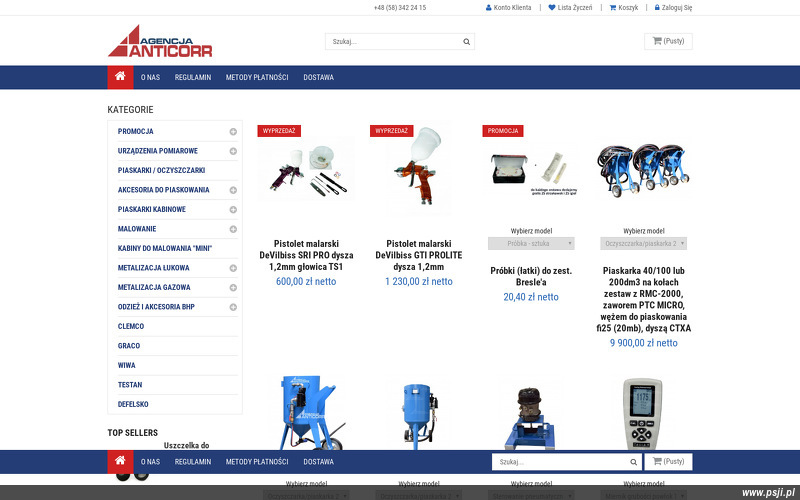Open GRACO category link

(x=129, y=346)
